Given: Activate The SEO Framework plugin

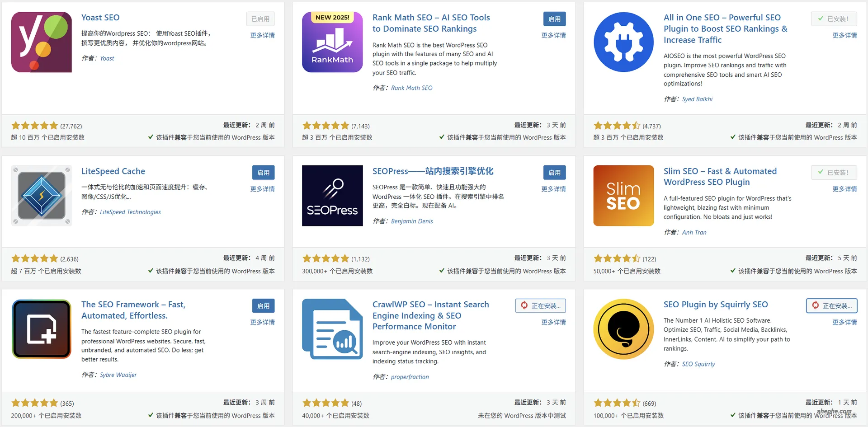Looking at the screenshot, I should coord(263,306).
